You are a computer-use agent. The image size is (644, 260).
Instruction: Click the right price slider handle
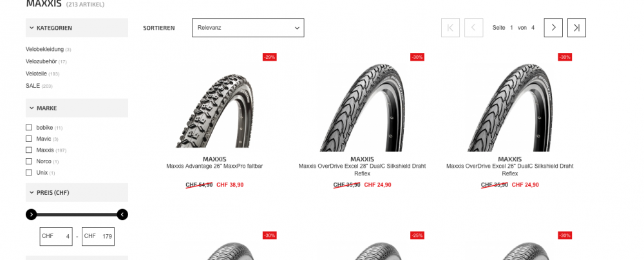coord(122,214)
